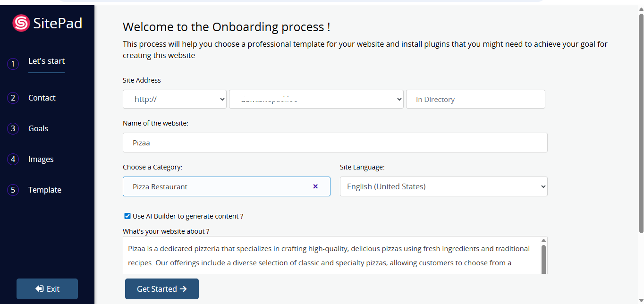Click the page scrollbar's down arrow
This screenshot has width=644, height=304.
coord(640,300)
